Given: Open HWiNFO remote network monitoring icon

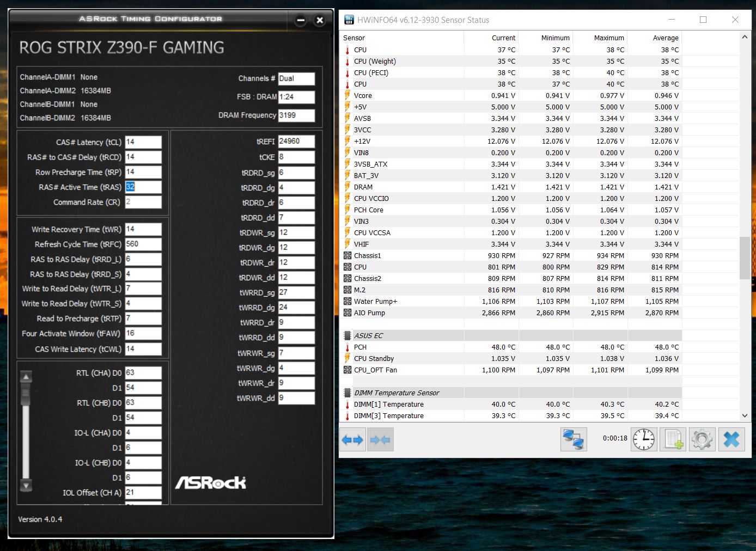Looking at the screenshot, I should 574,439.
